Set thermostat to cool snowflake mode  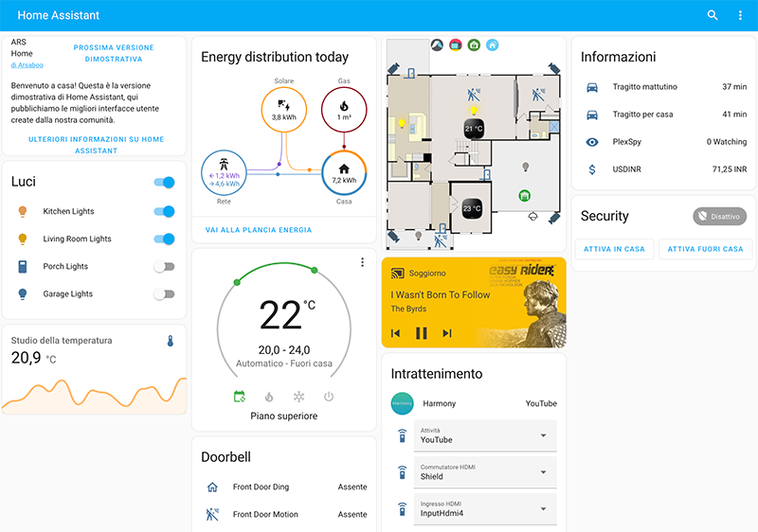[298, 397]
